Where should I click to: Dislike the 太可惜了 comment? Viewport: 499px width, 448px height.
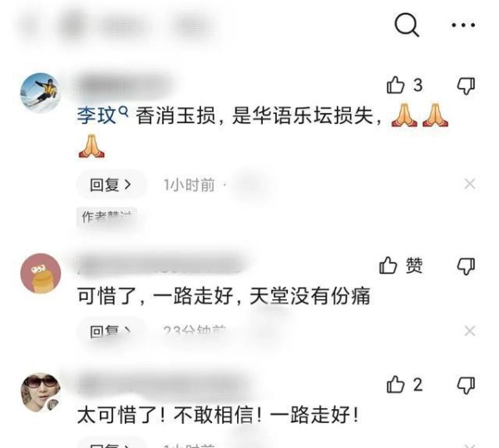pos(466,385)
